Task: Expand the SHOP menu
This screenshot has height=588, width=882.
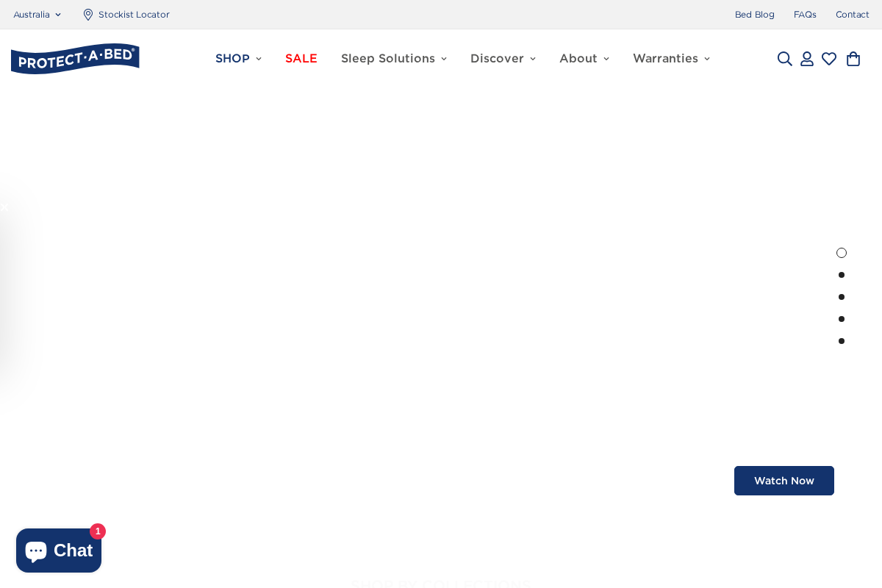Action: (238, 58)
